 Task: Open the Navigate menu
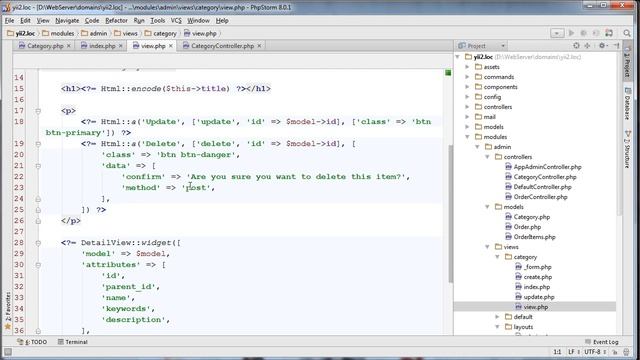point(67,20)
